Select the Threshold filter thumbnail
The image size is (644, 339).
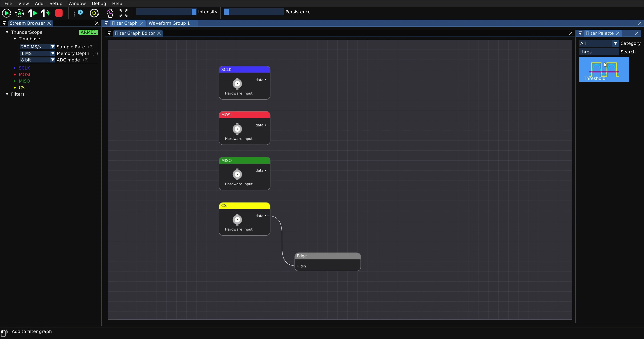pos(604,70)
